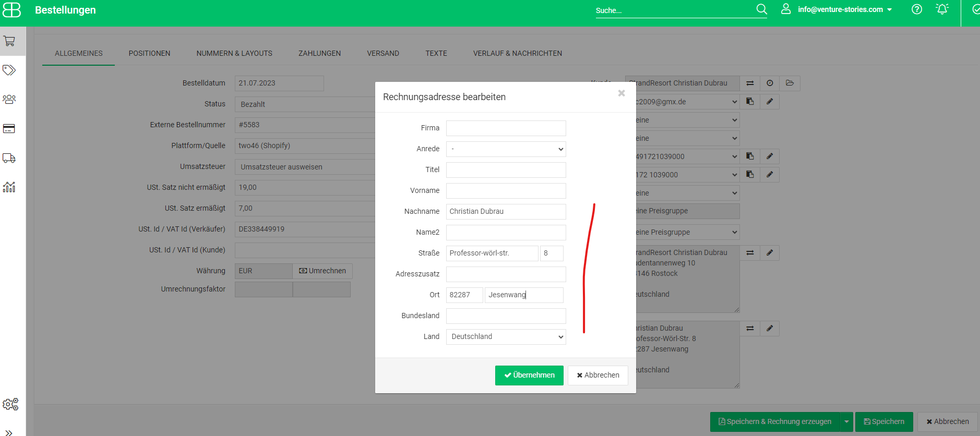Viewport: 980px width, 436px height.
Task: Open the statistics chart icon in sidebar
Action: 9,187
